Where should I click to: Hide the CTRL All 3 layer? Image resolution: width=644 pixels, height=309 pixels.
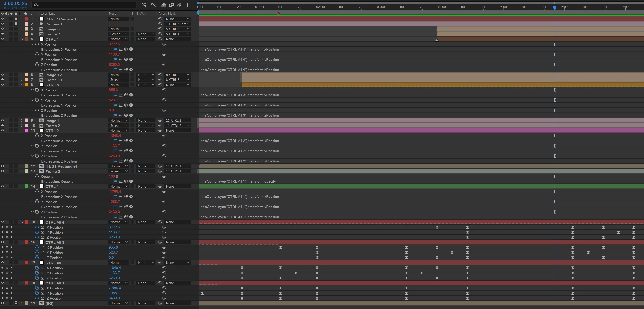coord(3,242)
